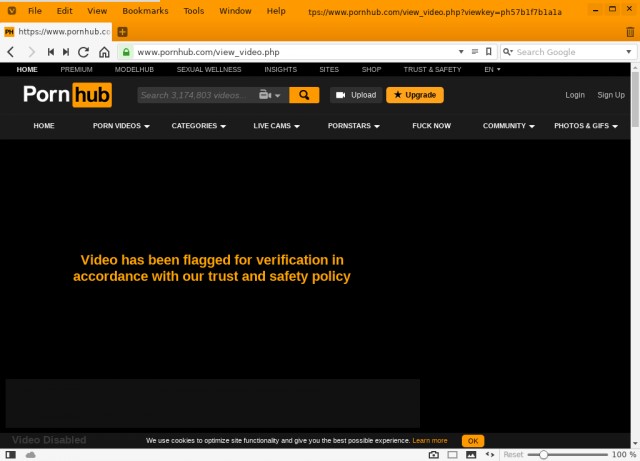
Task: Open a new tab with plus icon
Action: click(122, 31)
